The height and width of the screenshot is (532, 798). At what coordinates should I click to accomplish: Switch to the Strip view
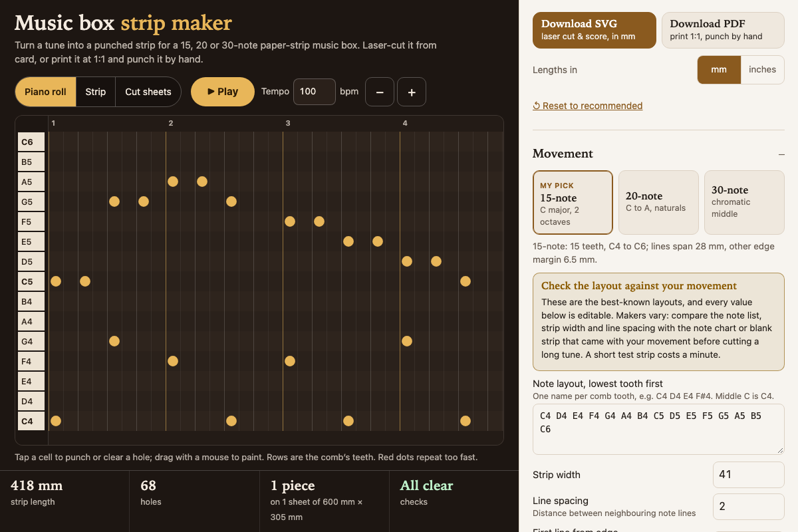point(96,92)
